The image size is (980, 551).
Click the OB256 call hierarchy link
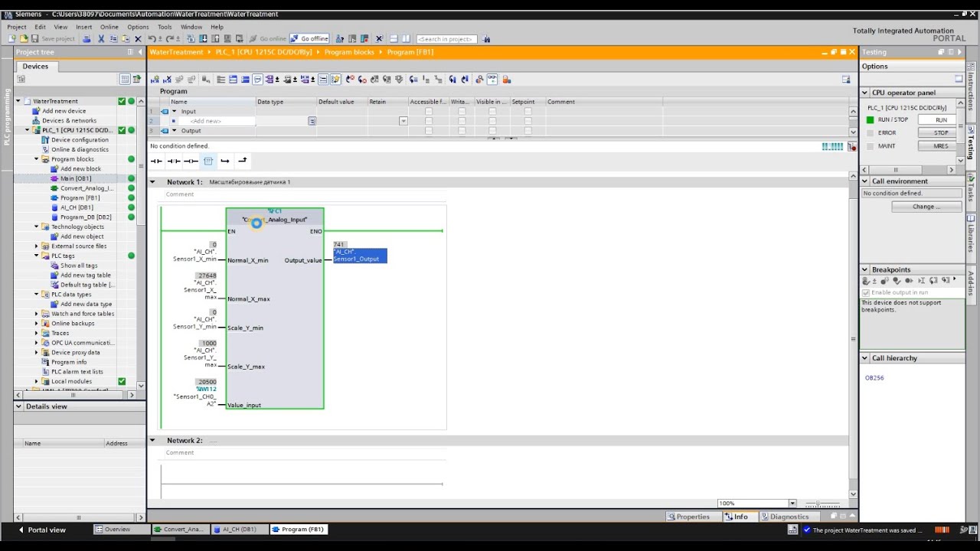click(x=874, y=378)
